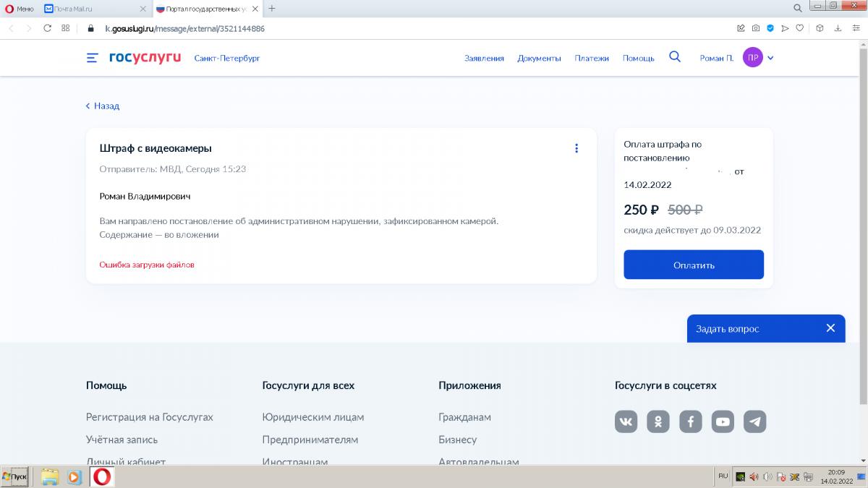Open the Санкт-Петербург region selector
This screenshot has width=868, height=488.
[226, 58]
